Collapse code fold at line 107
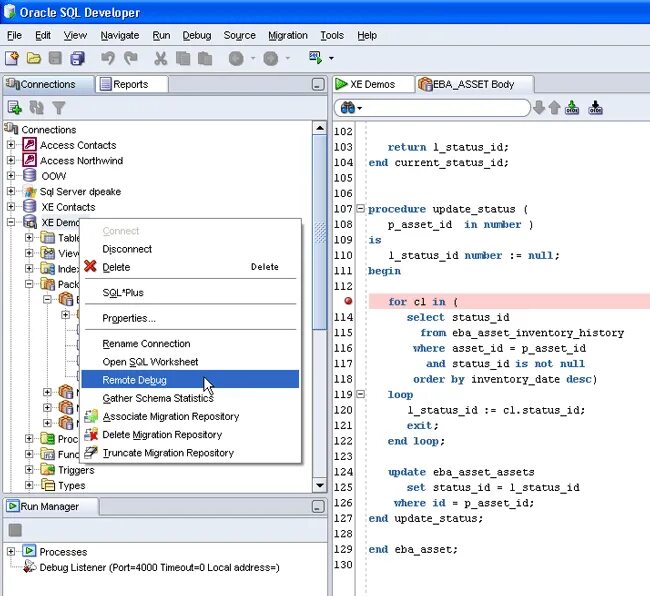This screenshot has height=596, width=650. pos(361,208)
